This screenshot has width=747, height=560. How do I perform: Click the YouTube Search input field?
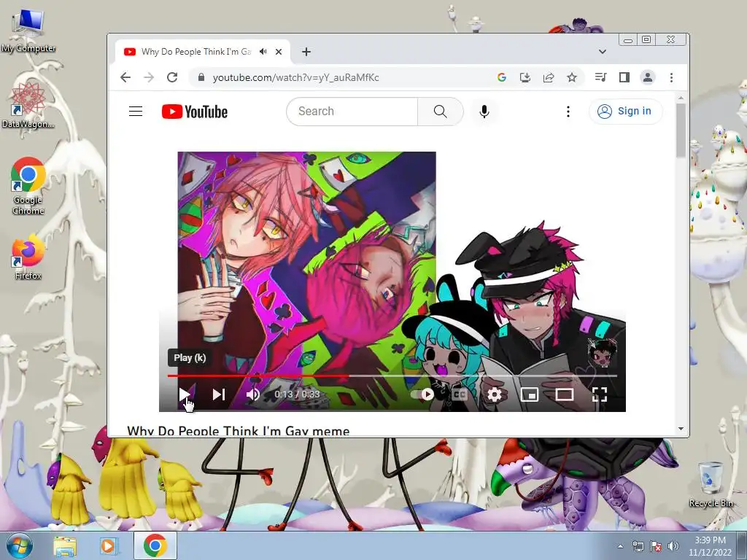[x=352, y=112]
